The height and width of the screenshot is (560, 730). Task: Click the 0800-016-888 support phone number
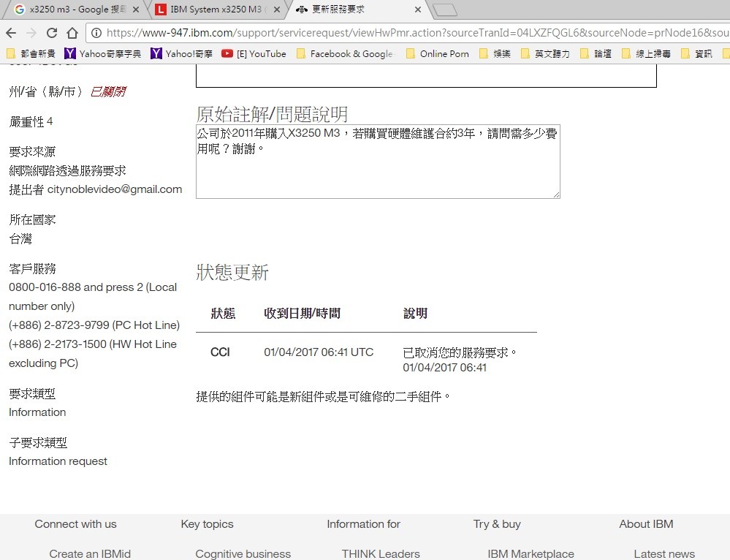click(x=45, y=287)
